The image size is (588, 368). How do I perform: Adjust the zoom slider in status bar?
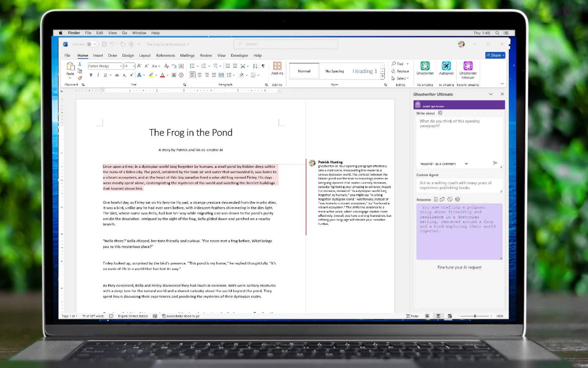[475, 316]
